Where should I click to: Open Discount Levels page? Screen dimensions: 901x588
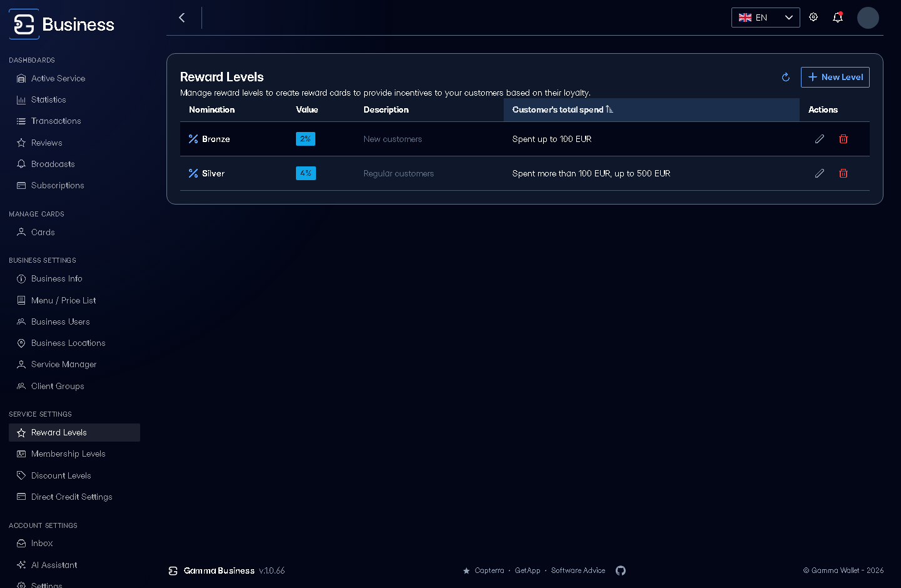tap(74, 475)
